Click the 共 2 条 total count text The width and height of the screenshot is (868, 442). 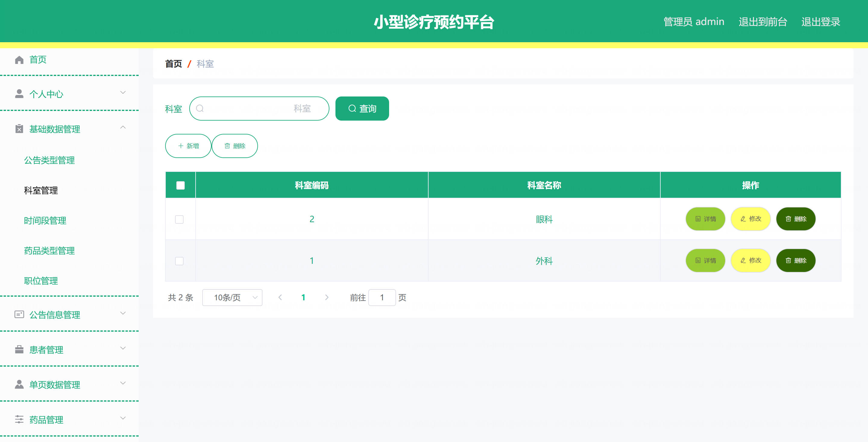point(181,297)
